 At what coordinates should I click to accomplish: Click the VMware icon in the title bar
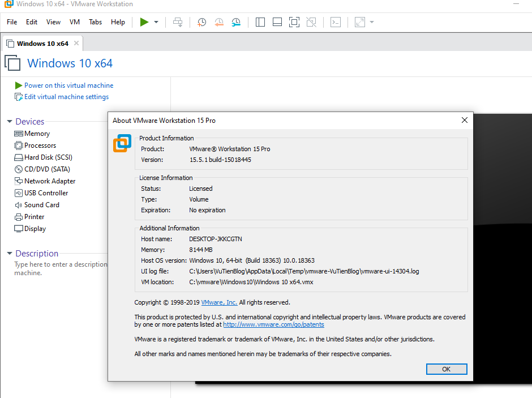pos(9,4)
